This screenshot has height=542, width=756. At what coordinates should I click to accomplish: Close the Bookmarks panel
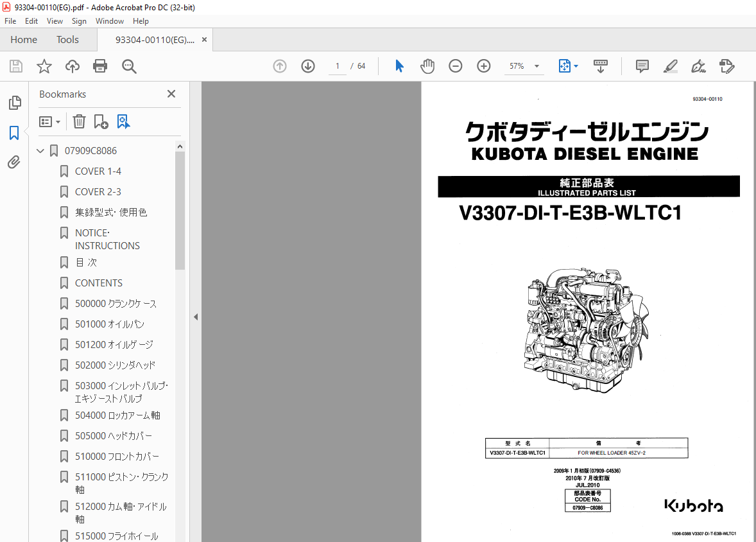[171, 94]
